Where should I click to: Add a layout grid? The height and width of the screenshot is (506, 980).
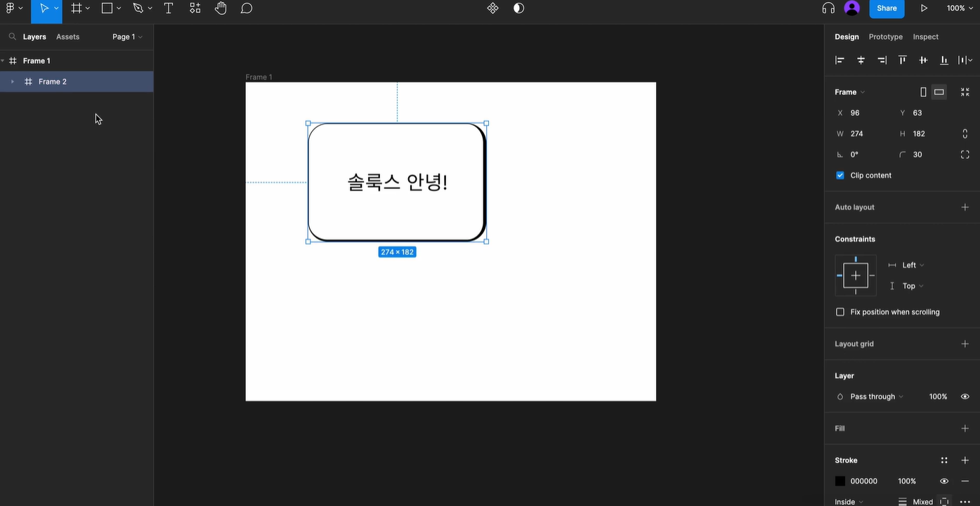point(965,344)
